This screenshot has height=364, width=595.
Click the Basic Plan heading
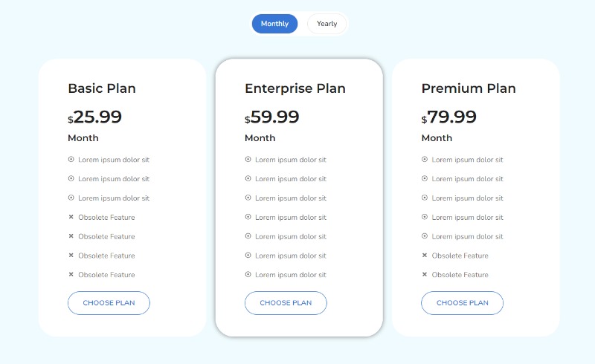click(102, 88)
